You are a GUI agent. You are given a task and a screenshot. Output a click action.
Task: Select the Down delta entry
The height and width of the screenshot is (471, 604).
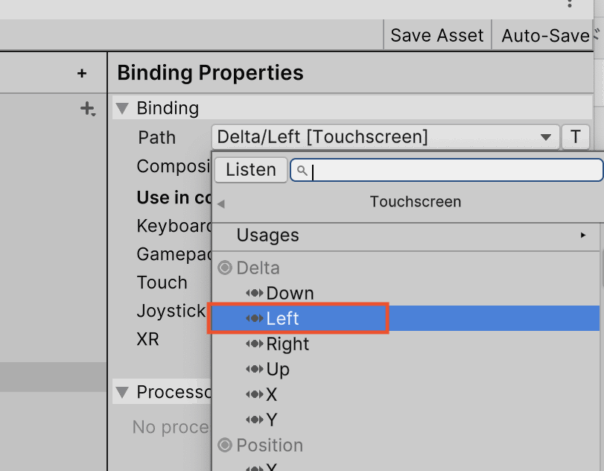click(x=406, y=293)
